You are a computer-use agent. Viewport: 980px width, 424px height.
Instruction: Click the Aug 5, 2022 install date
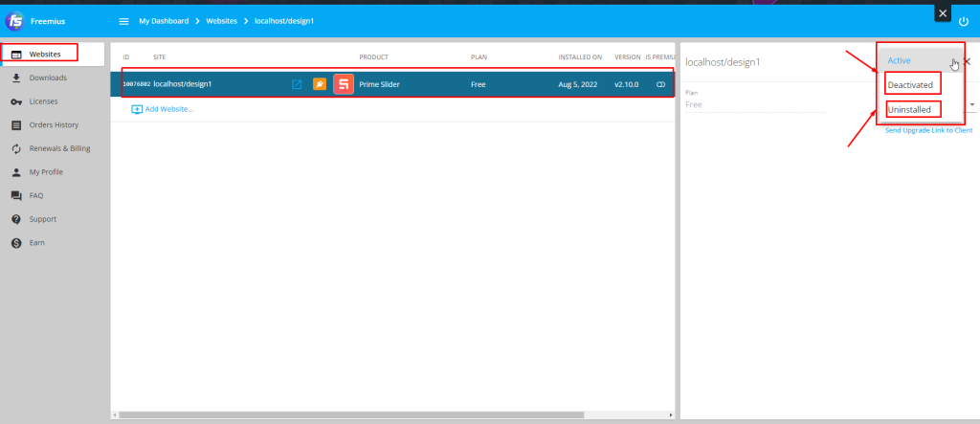coord(578,84)
